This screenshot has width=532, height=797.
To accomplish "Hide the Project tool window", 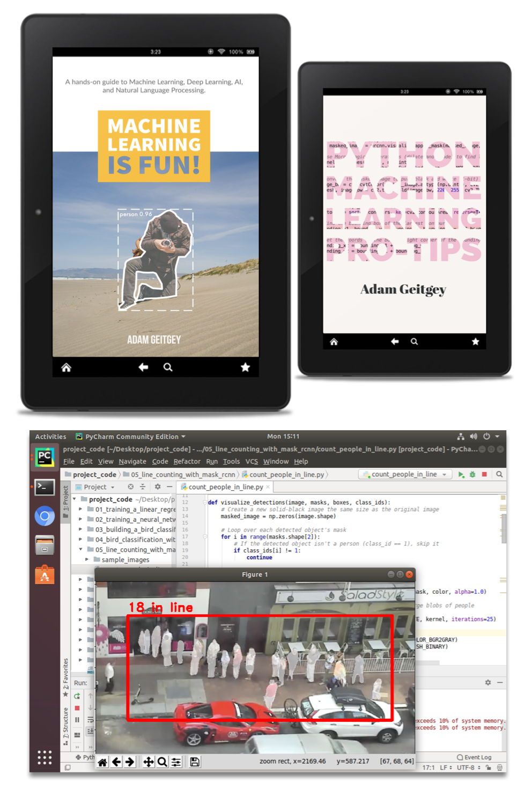I will tap(169, 487).
